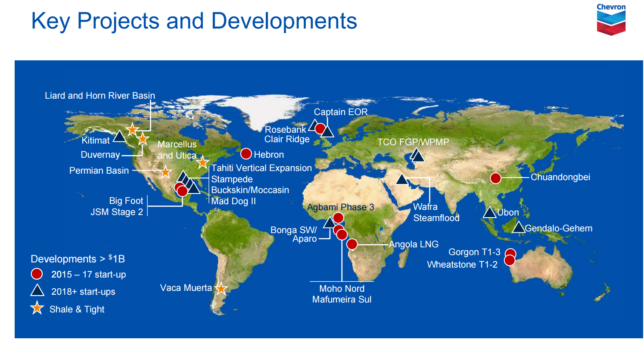Click the Kitimat triangle marker
This screenshot has height=340, width=644.
(119, 137)
